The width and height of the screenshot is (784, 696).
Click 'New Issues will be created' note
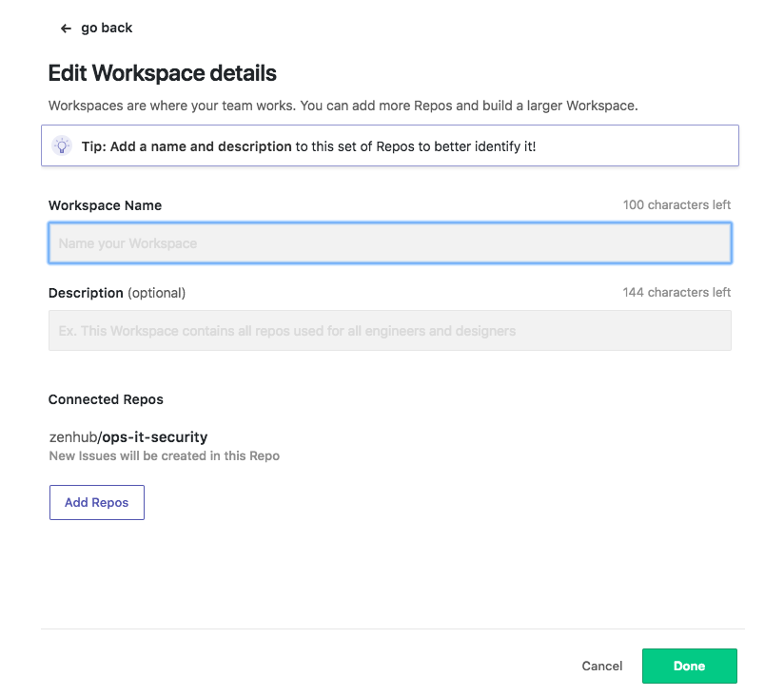click(x=164, y=456)
